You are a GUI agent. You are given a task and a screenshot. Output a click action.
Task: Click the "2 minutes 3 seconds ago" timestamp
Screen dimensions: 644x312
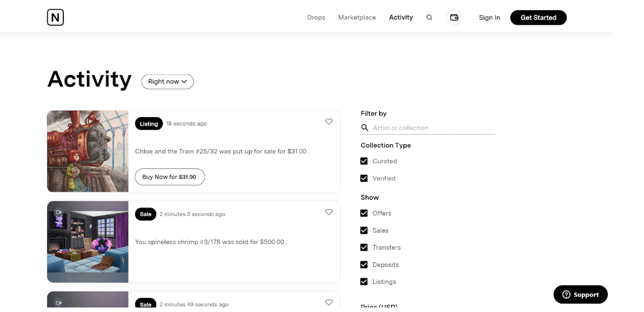pyautogui.click(x=192, y=214)
